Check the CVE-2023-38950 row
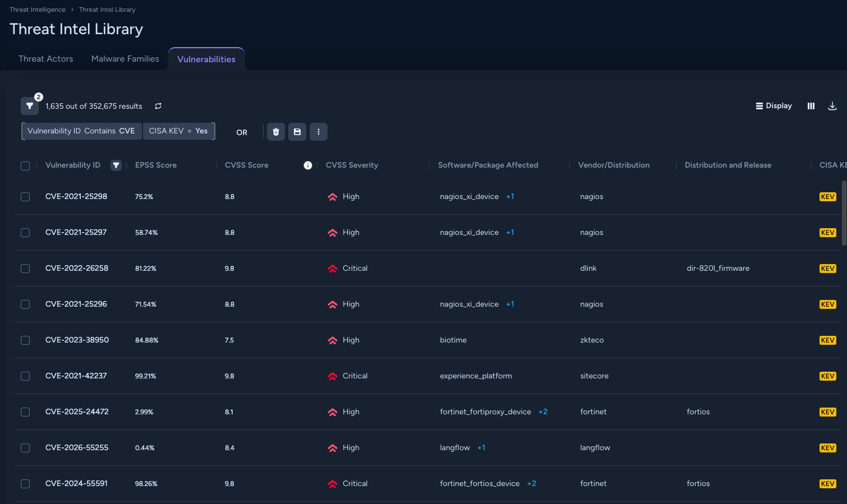Viewport: 847px width, 504px height. pyautogui.click(x=25, y=340)
